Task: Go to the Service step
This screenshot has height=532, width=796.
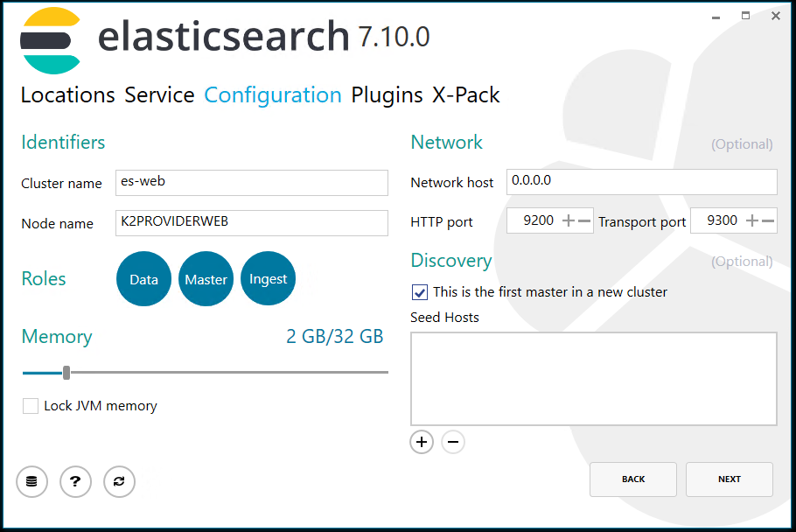Action: 159,94
